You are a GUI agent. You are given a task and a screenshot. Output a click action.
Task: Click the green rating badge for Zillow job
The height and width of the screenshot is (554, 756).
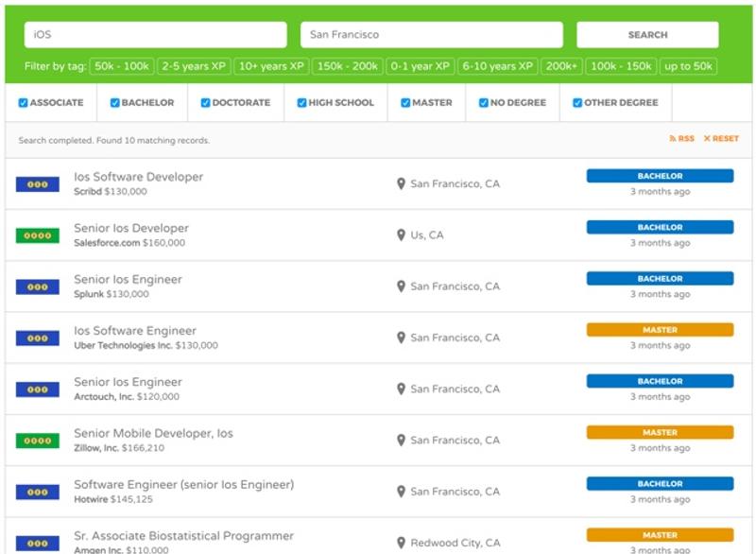[x=37, y=441]
